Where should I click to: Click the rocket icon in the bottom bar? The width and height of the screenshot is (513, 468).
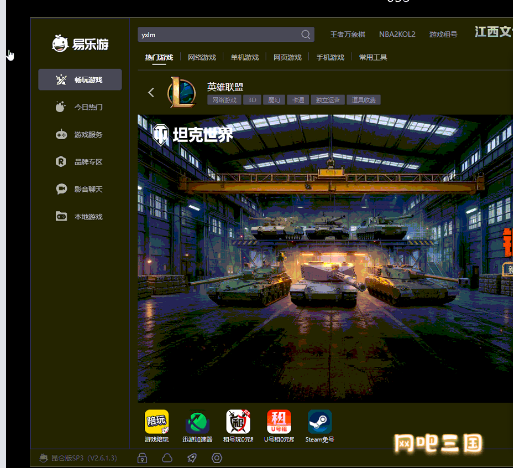click(x=192, y=458)
